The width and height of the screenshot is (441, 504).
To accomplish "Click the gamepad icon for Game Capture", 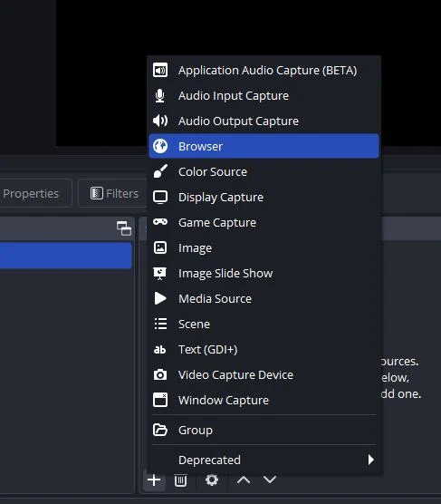I will 160,222.
